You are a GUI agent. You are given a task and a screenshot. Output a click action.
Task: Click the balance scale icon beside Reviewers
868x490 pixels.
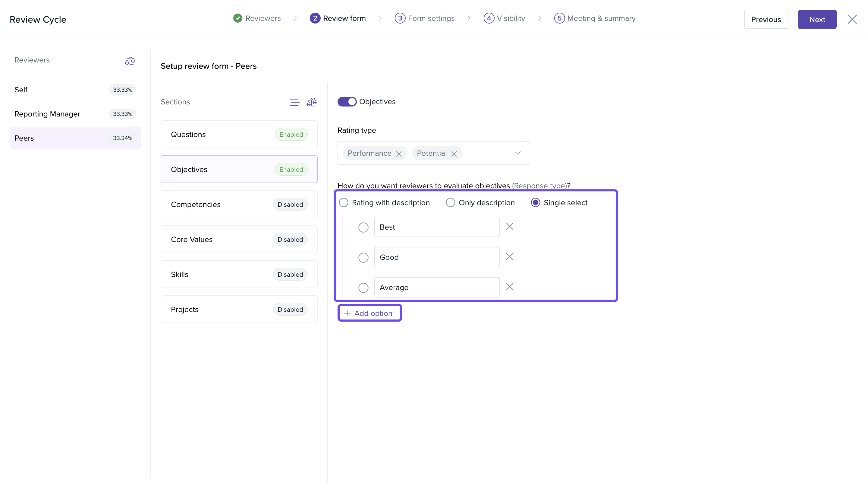[x=130, y=61]
